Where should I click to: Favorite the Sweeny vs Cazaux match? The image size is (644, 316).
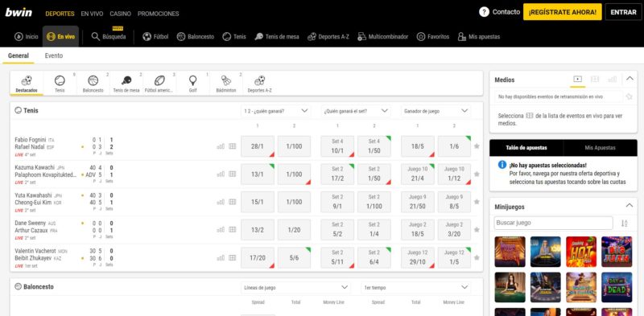click(x=477, y=230)
